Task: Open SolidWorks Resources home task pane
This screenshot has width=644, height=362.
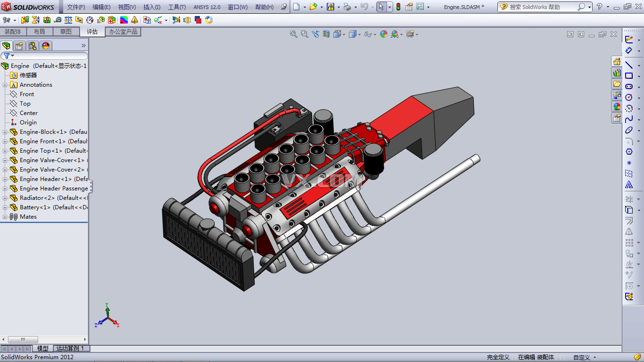Action: tap(617, 62)
